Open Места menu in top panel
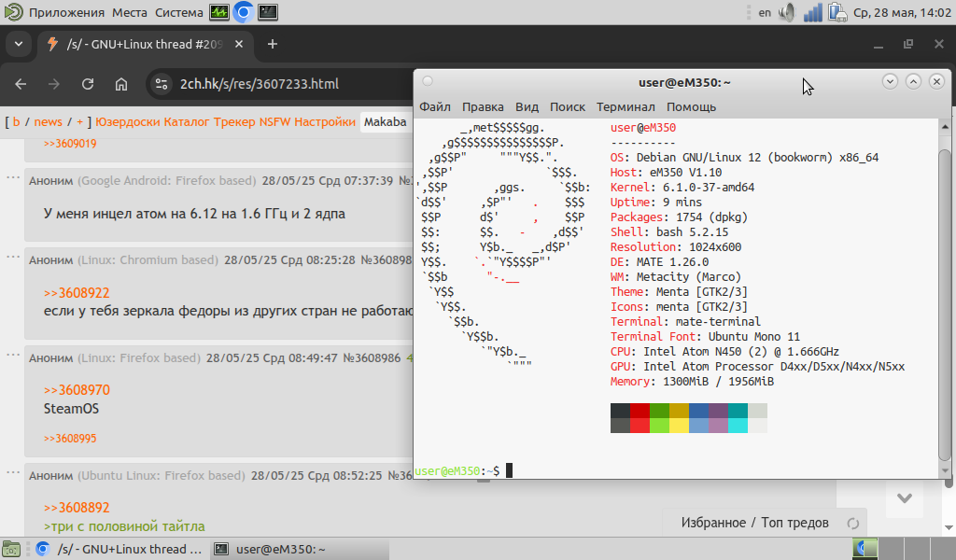 coord(129,13)
